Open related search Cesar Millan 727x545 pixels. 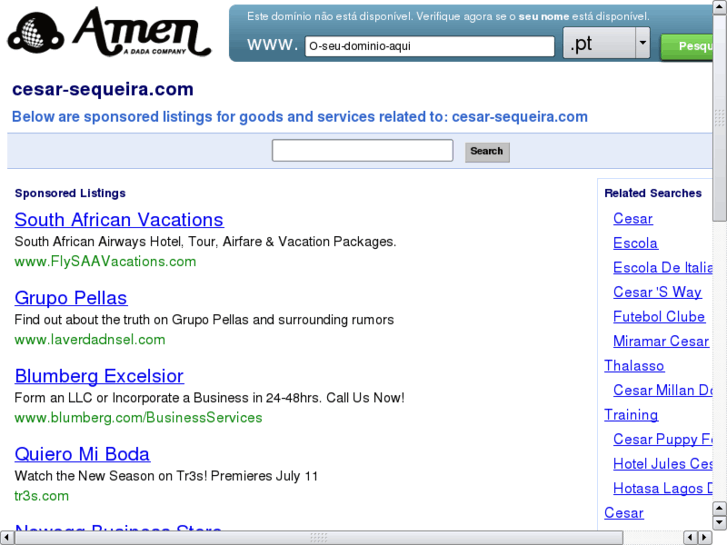(x=663, y=391)
